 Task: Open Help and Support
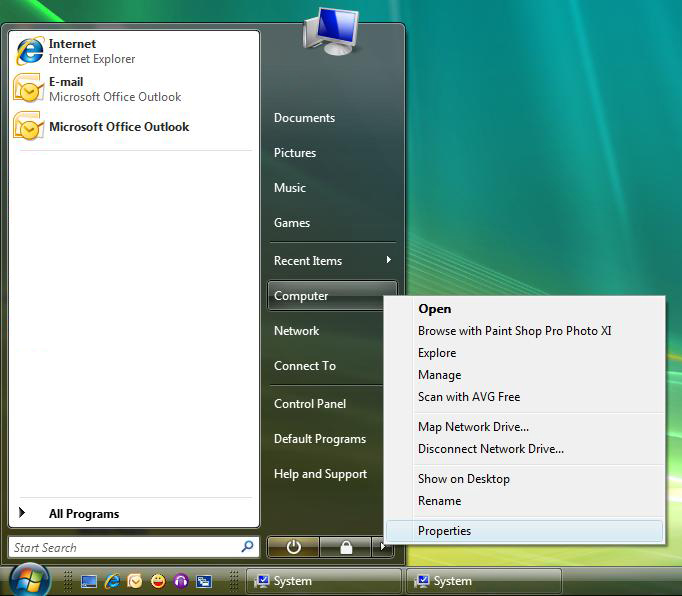(320, 474)
